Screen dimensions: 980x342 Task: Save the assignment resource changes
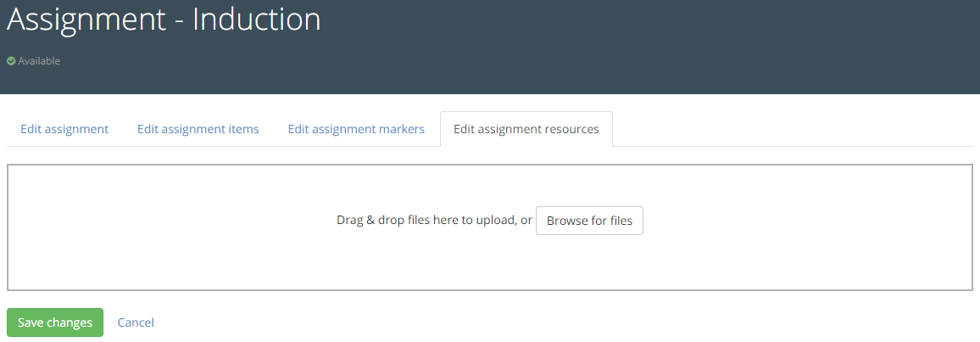point(55,322)
